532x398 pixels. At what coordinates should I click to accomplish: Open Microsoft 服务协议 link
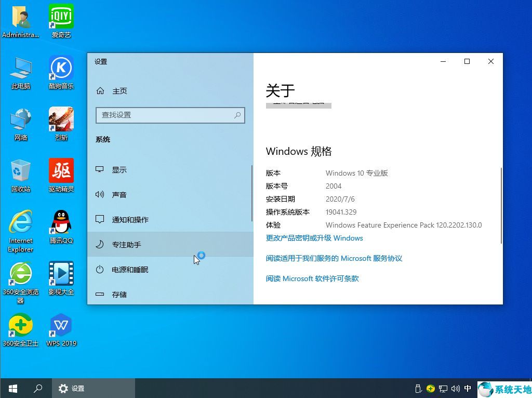coord(334,258)
